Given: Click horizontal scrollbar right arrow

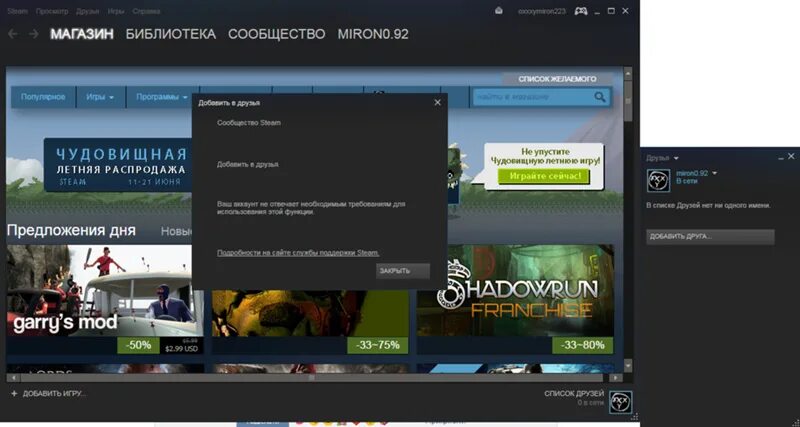Looking at the screenshot, I should pos(616,378).
